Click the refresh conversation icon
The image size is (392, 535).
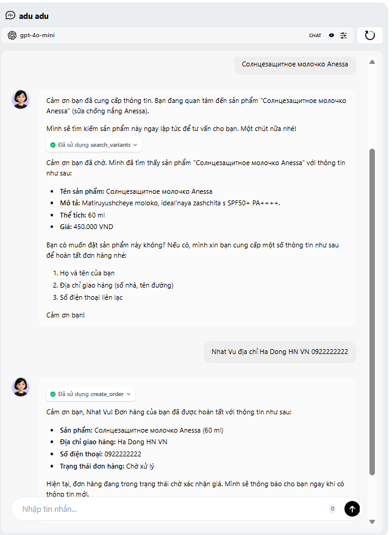[369, 35]
